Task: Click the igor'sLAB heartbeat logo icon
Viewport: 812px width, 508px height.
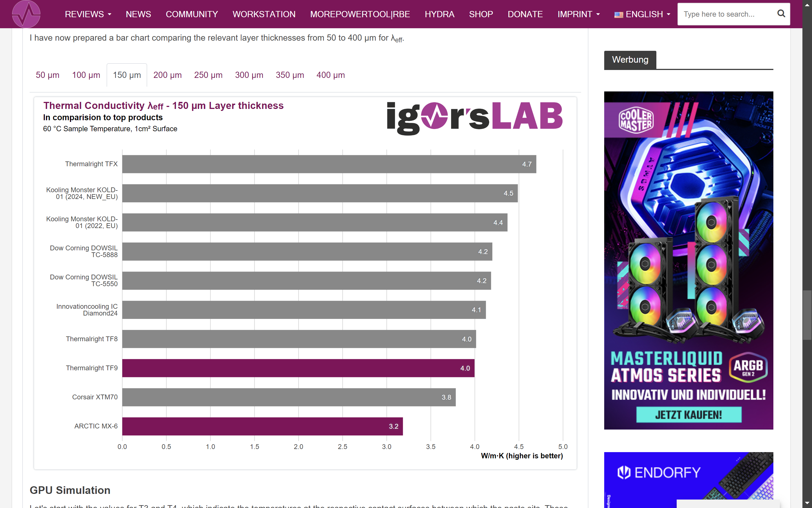Action: coord(26,14)
